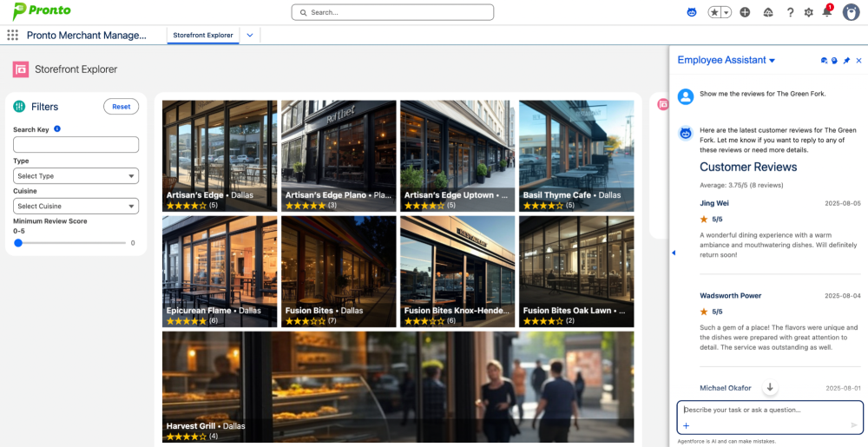Open the Artisan's Edge Plano storefront tile
Image resolution: width=868 pixels, height=447 pixels.
[339, 156]
